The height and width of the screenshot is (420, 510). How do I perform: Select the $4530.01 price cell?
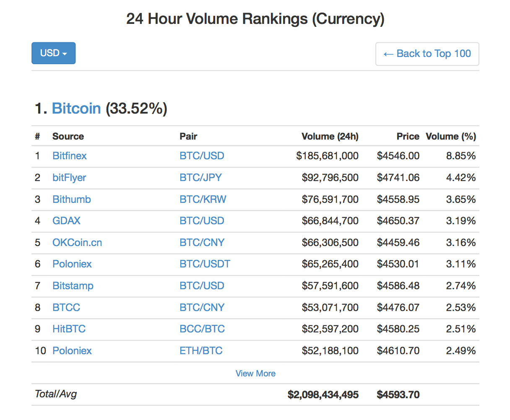pos(398,264)
